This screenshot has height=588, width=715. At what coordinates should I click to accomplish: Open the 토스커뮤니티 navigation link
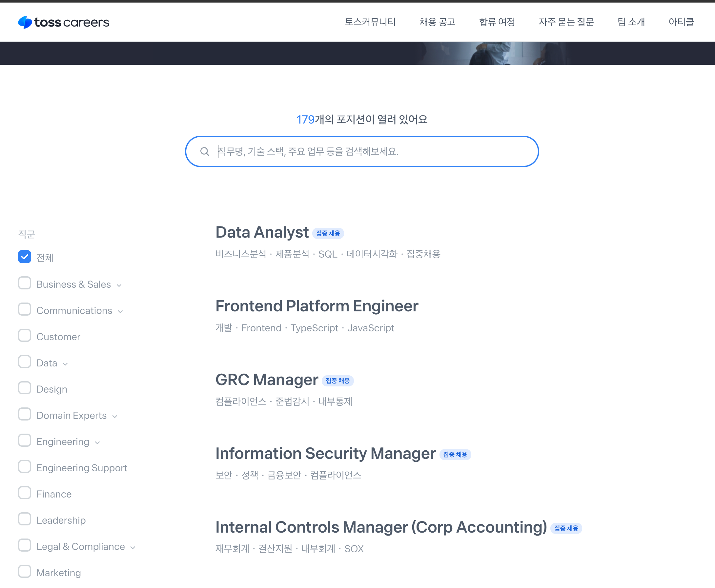(370, 22)
